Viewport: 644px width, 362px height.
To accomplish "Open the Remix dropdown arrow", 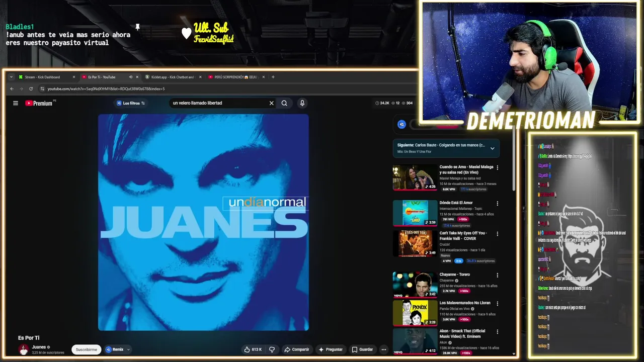I will 128,349.
